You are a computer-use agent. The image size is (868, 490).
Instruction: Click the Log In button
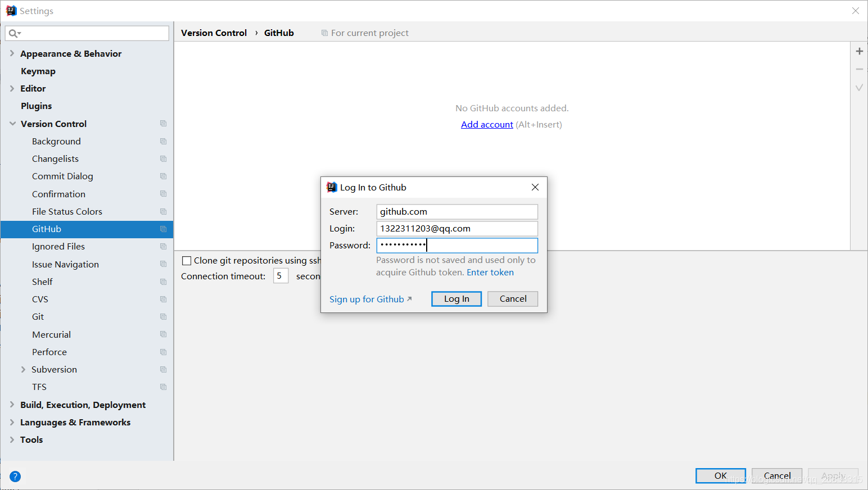[x=456, y=299]
